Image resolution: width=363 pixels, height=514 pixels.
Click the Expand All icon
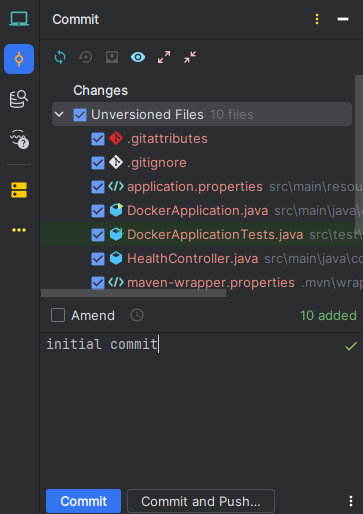pos(164,57)
